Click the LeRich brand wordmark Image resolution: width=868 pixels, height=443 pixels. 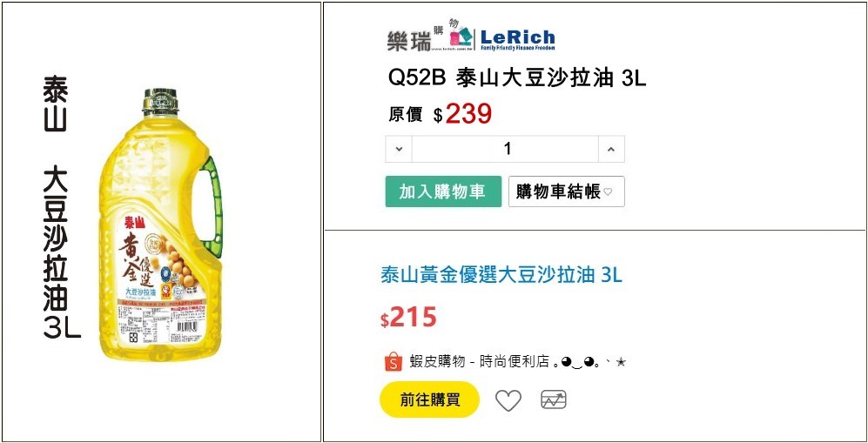[x=517, y=38]
